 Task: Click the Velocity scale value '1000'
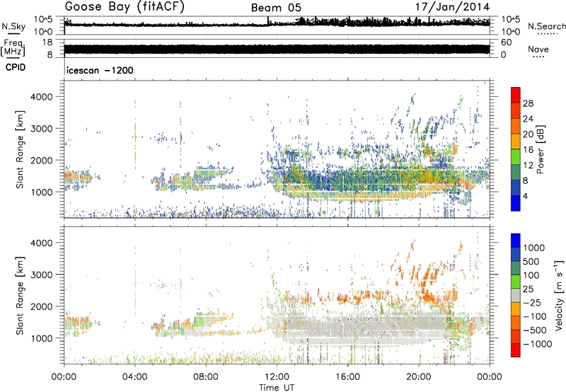point(533,248)
